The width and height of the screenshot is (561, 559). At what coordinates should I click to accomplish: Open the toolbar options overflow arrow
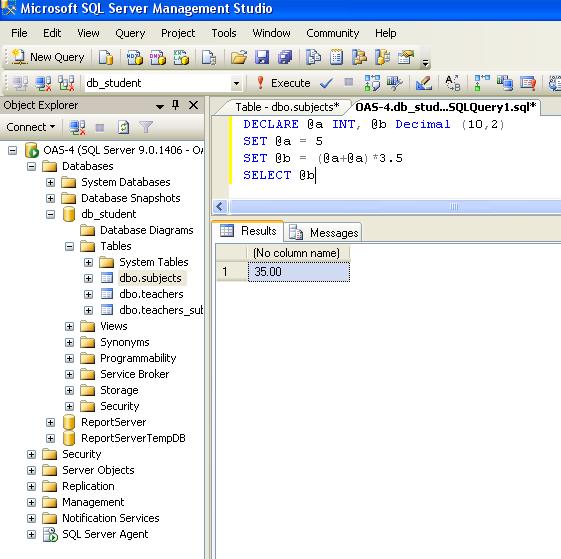coord(425,63)
